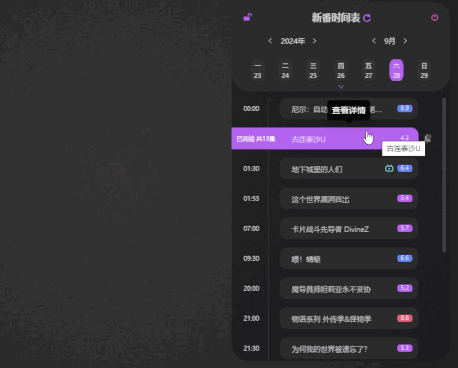
Task: Select Friday 27 in week strip
Action: [368, 70]
